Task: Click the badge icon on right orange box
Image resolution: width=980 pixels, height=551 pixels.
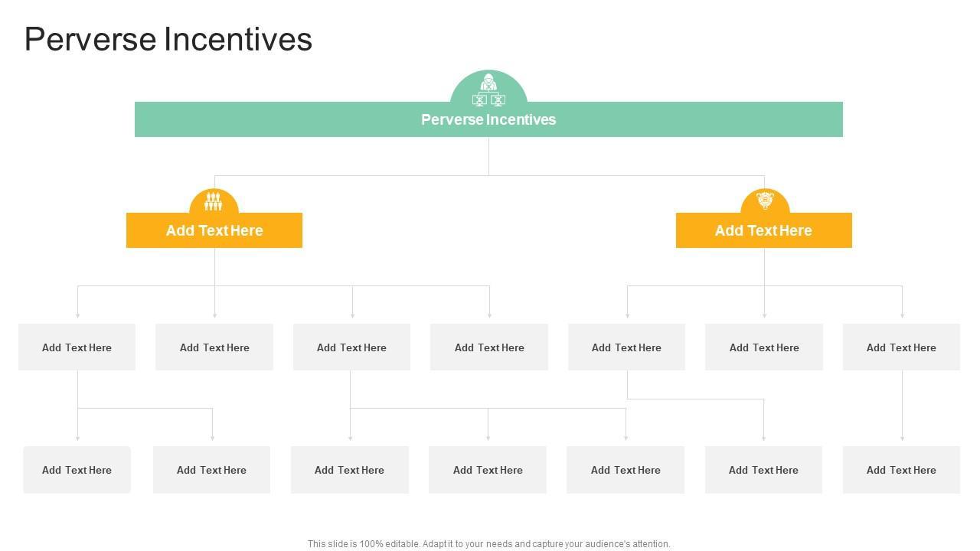Action: click(765, 201)
